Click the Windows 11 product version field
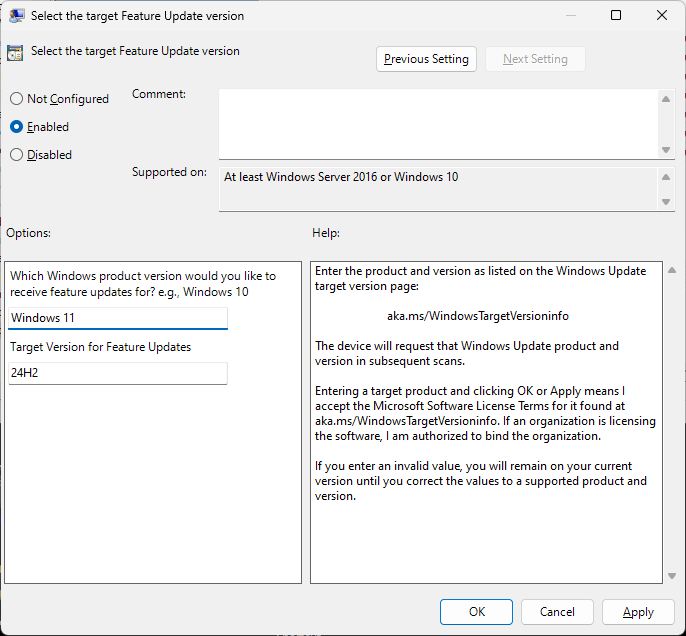This screenshot has width=686, height=636. coord(118,318)
